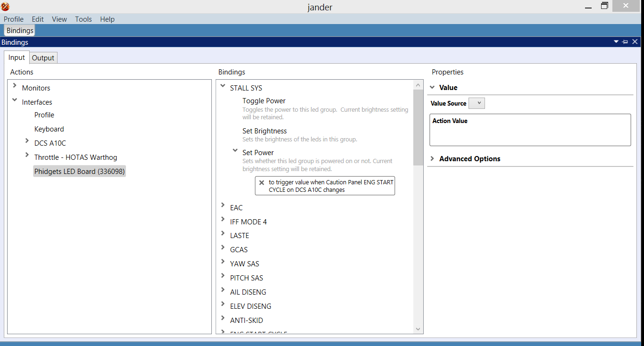Remove the ENG START CYCLE trigger binding
The height and width of the screenshot is (346, 644).
261,182
